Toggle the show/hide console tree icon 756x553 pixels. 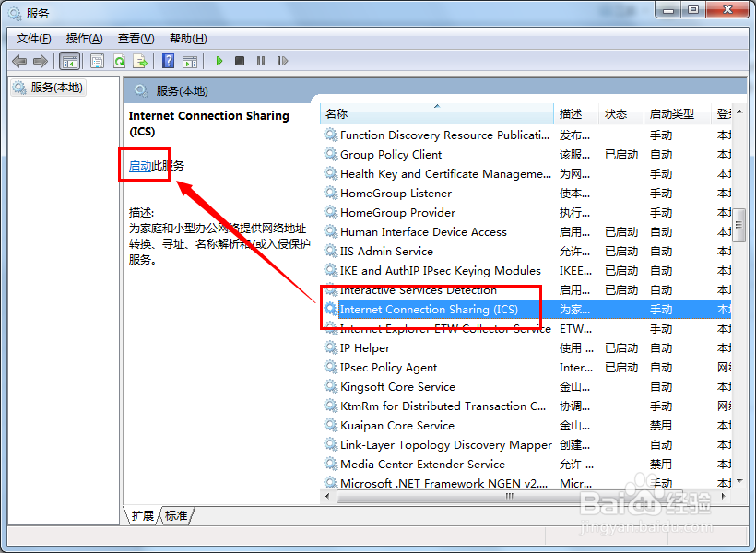click(x=69, y=61)
